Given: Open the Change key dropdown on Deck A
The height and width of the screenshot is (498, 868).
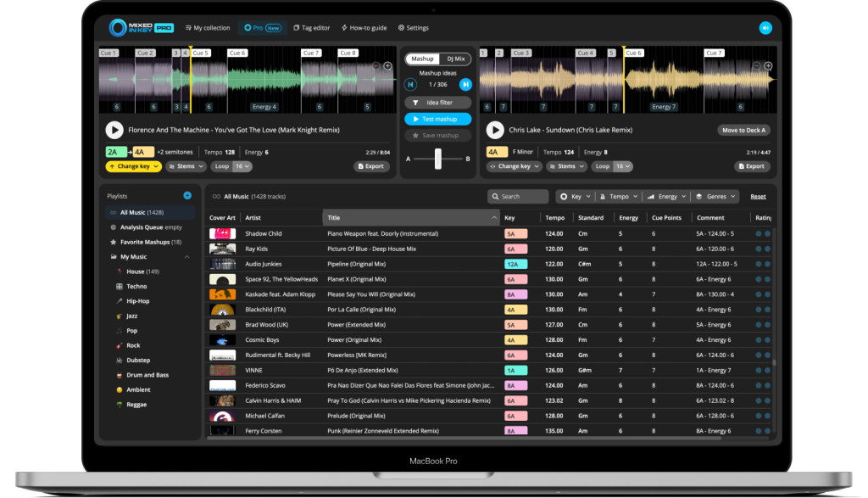Looking at the screenshot, I should pos(133,166).
